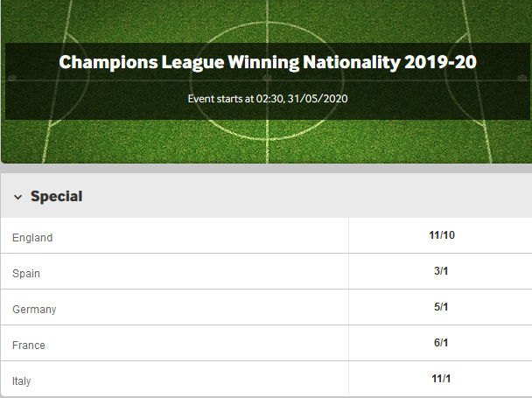532x398 pixels.
Task: Click left penalty arc on pitch banner
Action: point(73,80)
